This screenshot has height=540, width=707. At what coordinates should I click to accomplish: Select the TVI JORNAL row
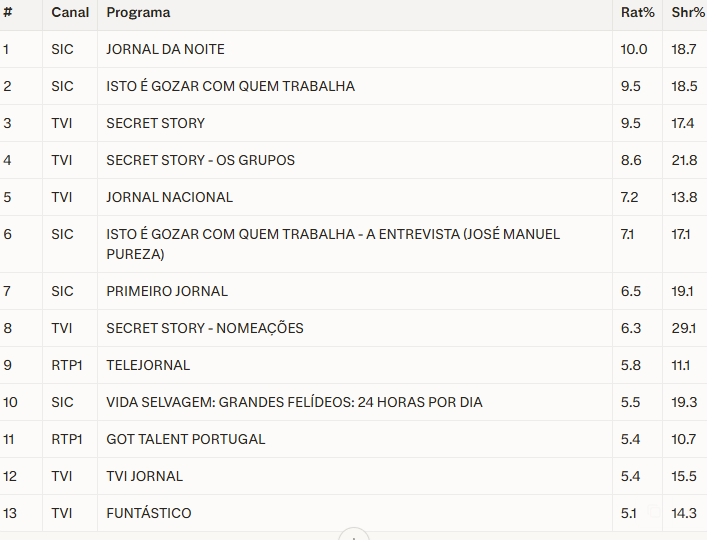tap(144, 476)
